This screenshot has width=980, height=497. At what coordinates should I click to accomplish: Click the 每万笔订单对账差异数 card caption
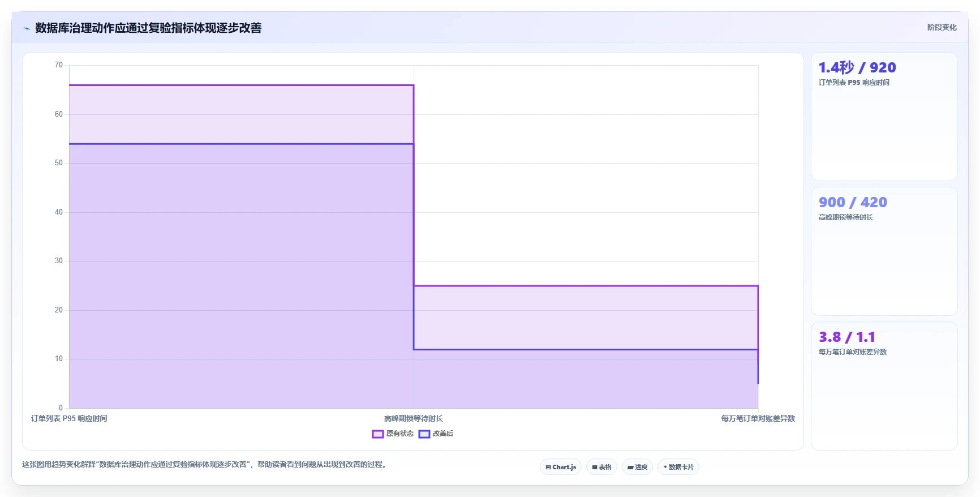[853, 352]
